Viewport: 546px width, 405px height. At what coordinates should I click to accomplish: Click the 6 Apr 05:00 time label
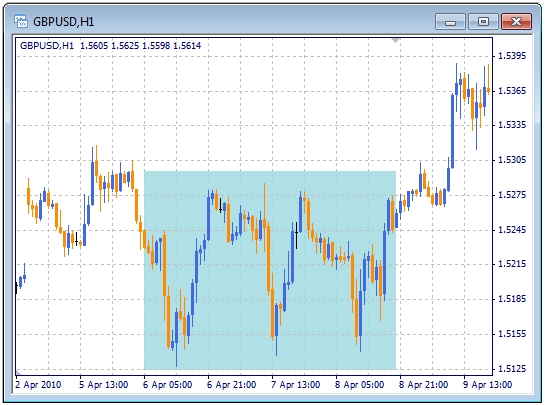(x=167, y=385)
